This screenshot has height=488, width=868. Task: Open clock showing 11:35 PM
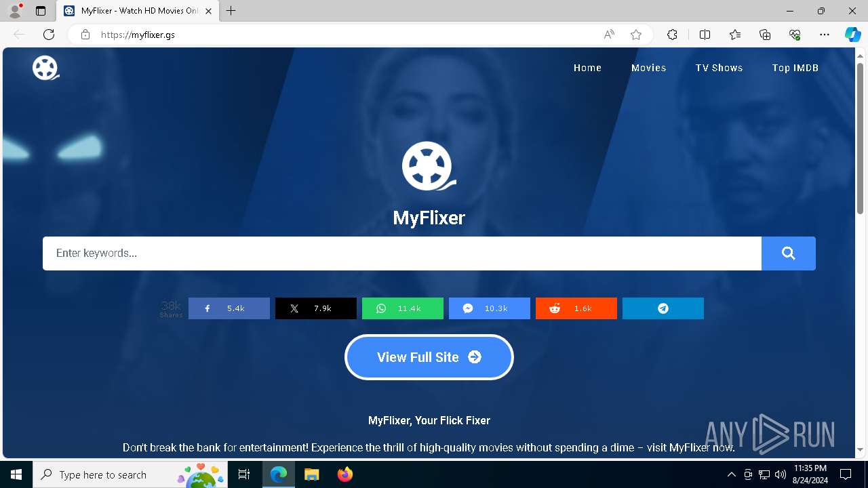click(x=810, y=474)
